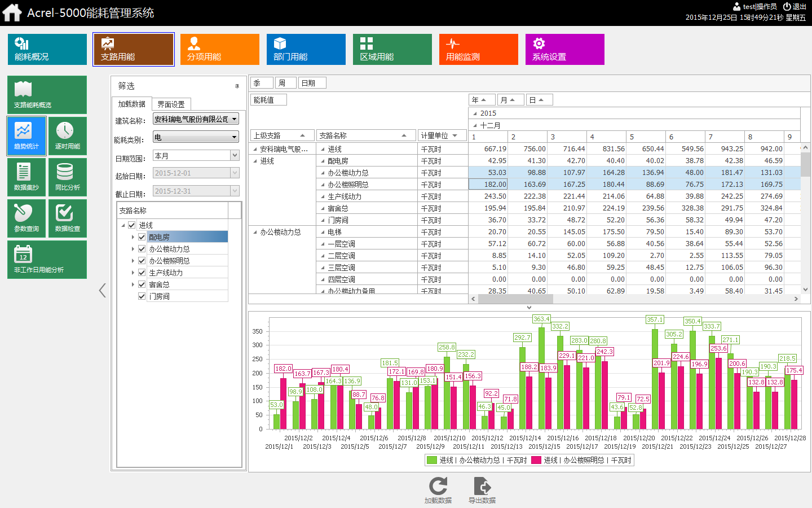Click the 退出 logout button
Image resolution: width=812 pixels, height=508 pixels.
coord(795,7)
